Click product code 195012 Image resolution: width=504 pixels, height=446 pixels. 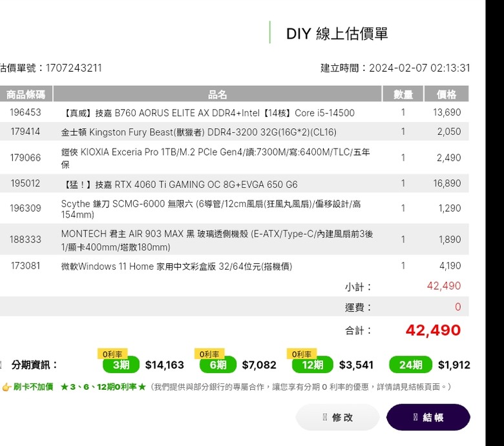click(x=25, y=183)
